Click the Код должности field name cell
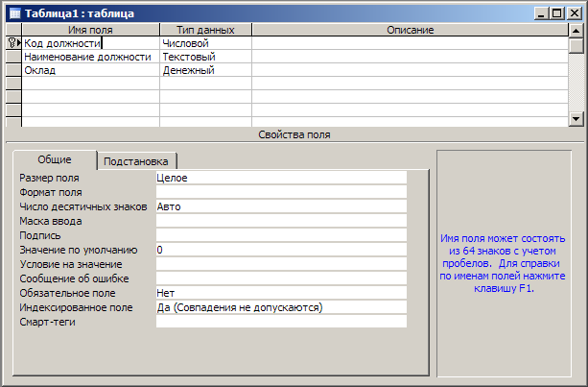Viewport: 588px width, 387px height. (91, 43)
